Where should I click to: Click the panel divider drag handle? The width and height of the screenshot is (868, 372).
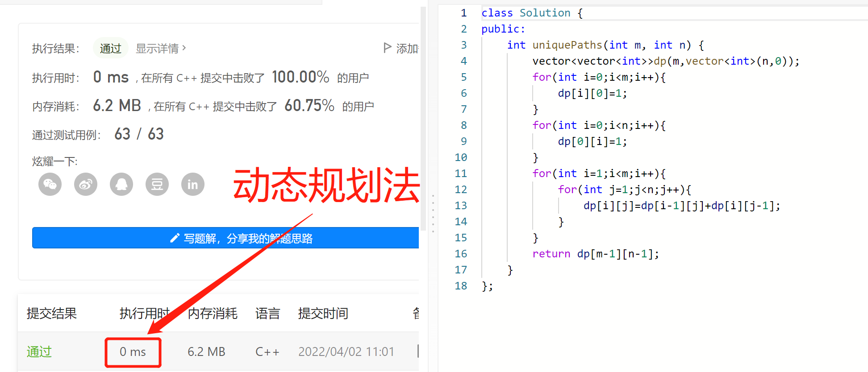433,213
